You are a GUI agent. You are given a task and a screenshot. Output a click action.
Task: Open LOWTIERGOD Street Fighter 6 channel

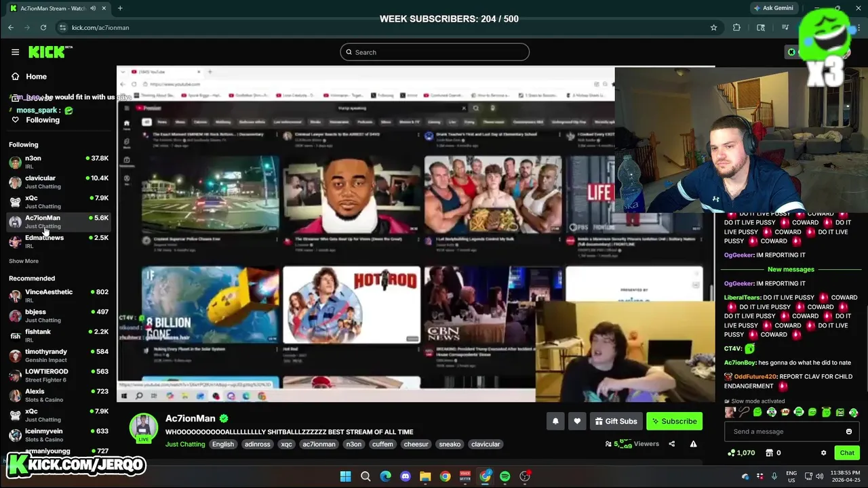tap(58, 375)
